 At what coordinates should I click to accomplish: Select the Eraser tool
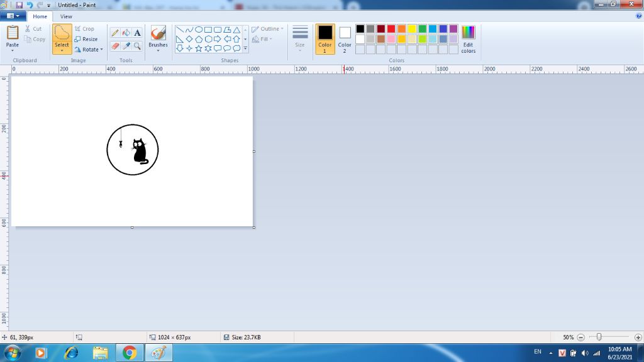click(115, 46)
